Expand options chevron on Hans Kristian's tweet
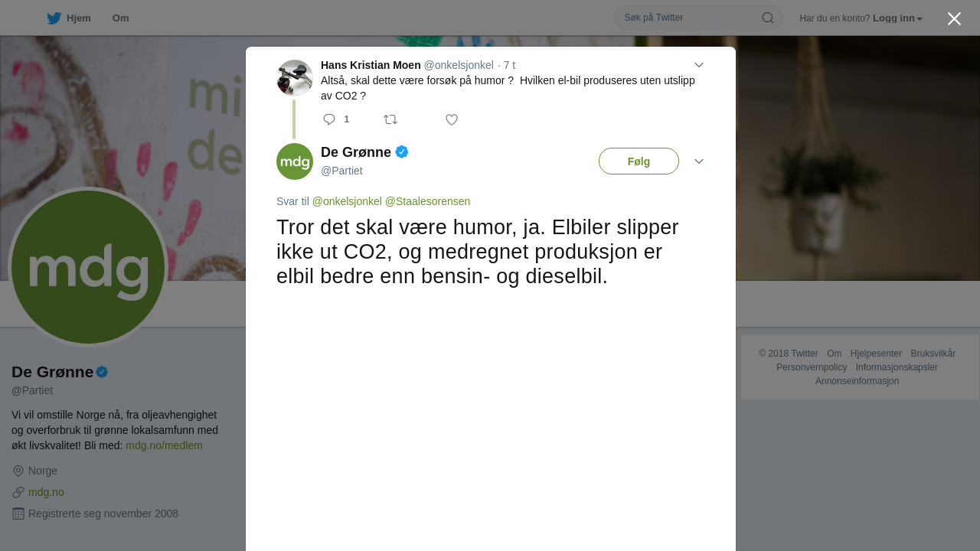 click(x=699, y=65)
